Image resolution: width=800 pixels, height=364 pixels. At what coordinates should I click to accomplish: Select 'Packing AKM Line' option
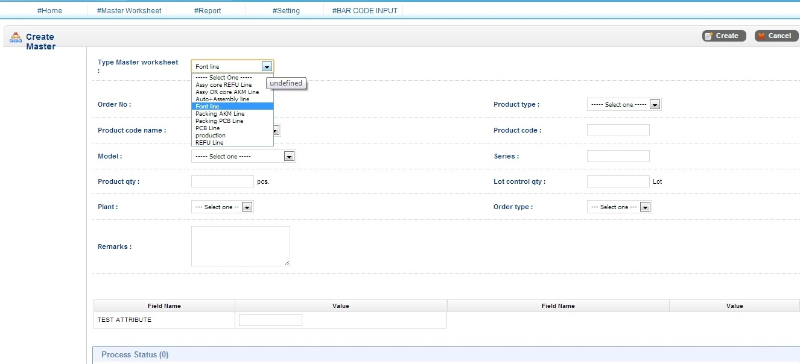point(233,114)
